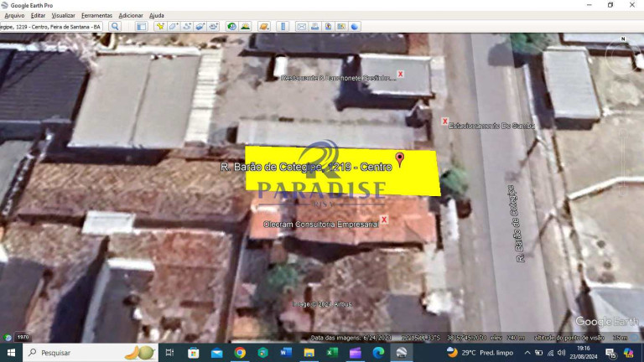Click the Record a Tour icon

(213, 27)
